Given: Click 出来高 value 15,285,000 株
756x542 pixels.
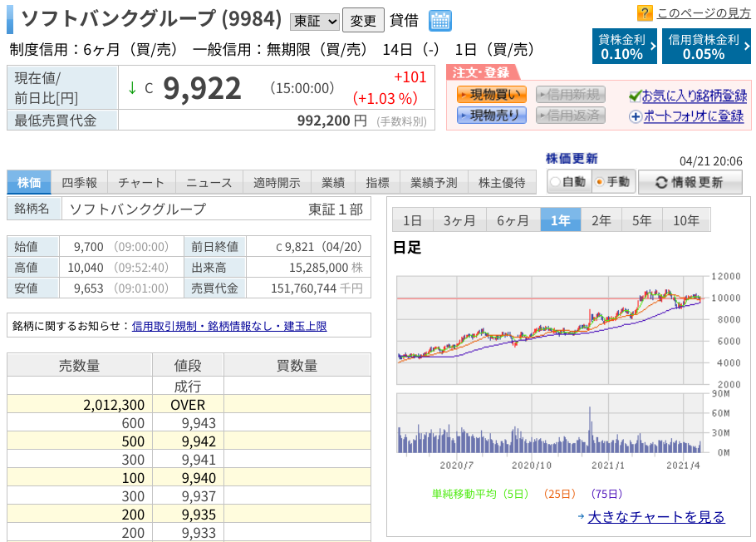Looking at the screenshot, I should (326, 268).
